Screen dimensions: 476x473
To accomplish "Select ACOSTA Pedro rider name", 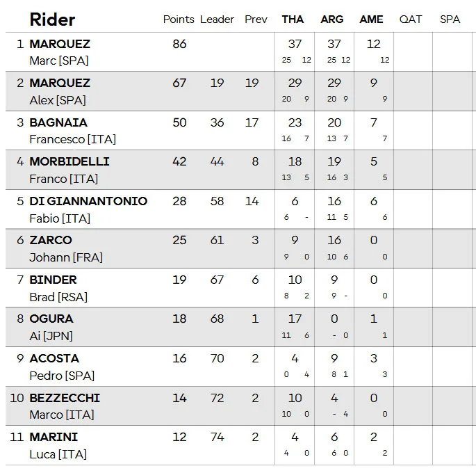I will tap(62, 367).
